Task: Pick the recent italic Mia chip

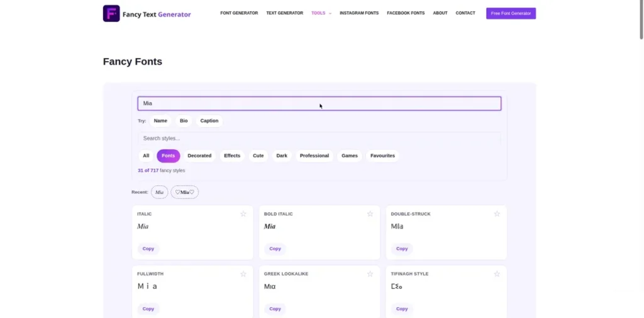Action: 159,192
